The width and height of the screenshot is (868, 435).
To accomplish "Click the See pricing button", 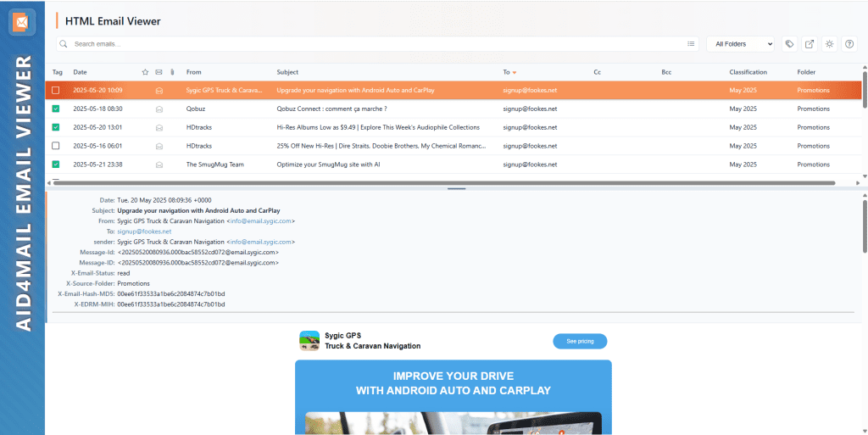I will [580, 342].
